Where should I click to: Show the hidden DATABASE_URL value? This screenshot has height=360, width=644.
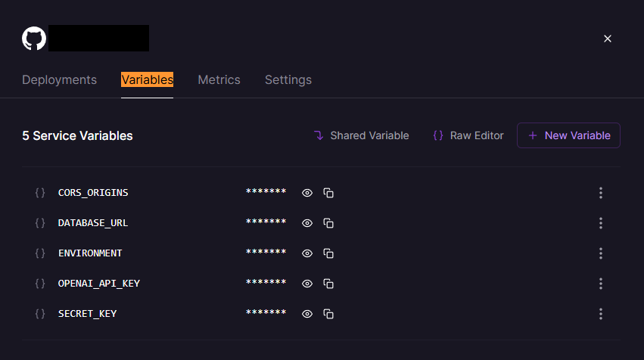[307, 223]
